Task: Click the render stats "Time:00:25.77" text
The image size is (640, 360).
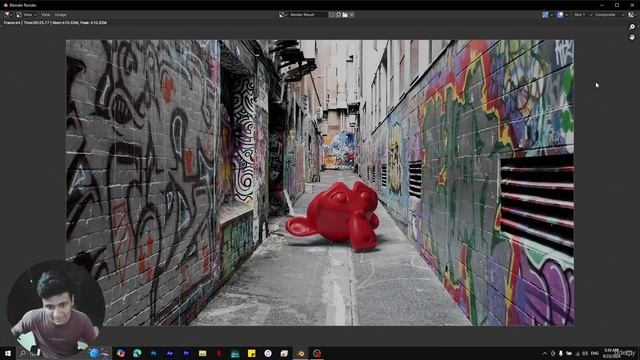Action: click(x=37, y=23)
